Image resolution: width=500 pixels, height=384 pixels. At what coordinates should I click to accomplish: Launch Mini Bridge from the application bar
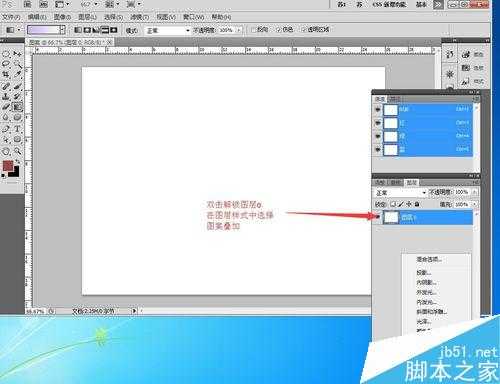43,4
